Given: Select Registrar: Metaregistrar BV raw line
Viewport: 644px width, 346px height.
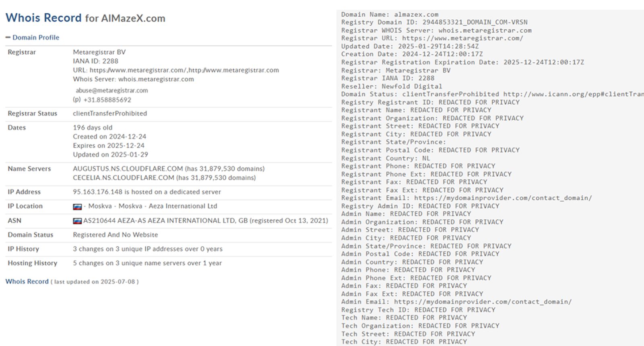Looking at the screenshot, I should pyautogui.click(x=396, y=70).
